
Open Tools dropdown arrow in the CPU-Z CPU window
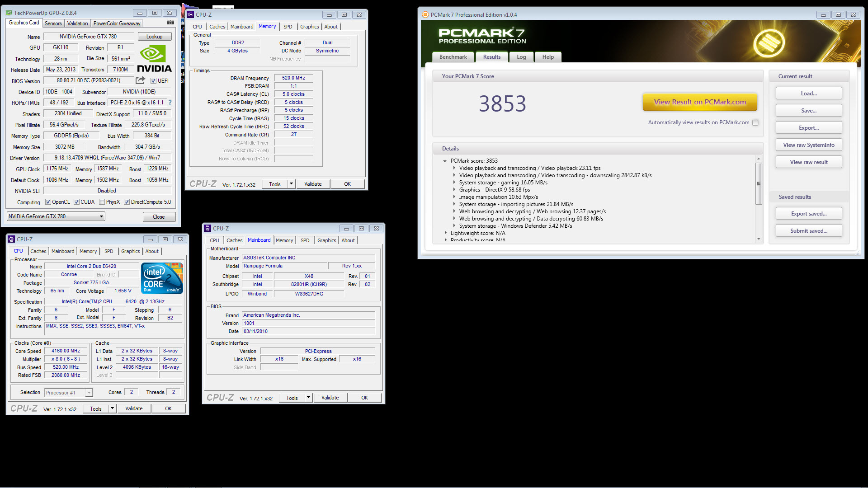point(112,408)
